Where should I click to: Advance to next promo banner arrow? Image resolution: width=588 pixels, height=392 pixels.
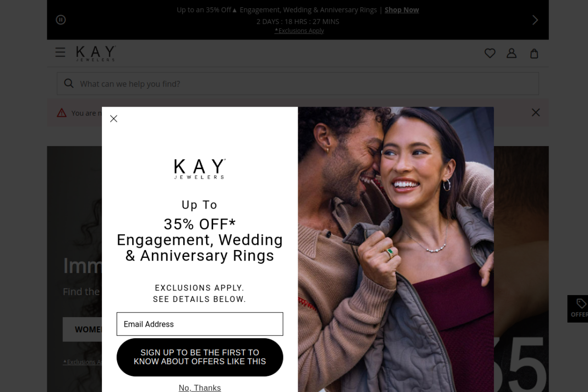click(x=535, y=20)
